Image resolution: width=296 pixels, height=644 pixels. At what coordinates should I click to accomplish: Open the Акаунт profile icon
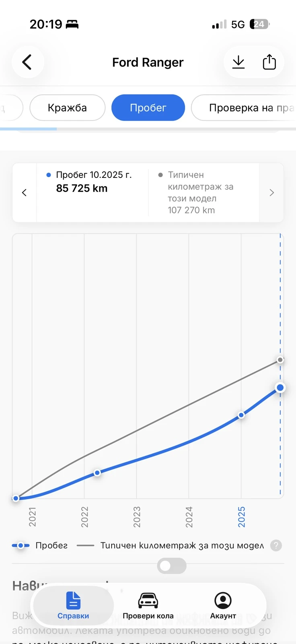[223, 601]
